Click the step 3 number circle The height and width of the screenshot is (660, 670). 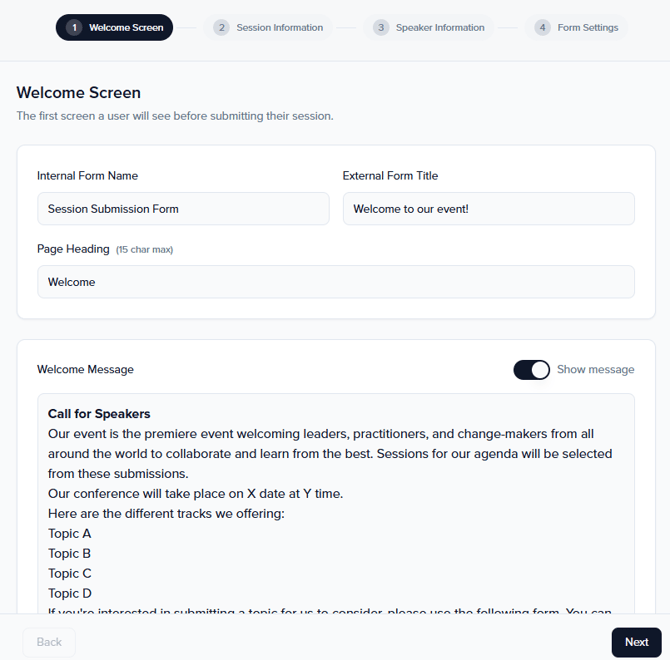pos(381,28)
